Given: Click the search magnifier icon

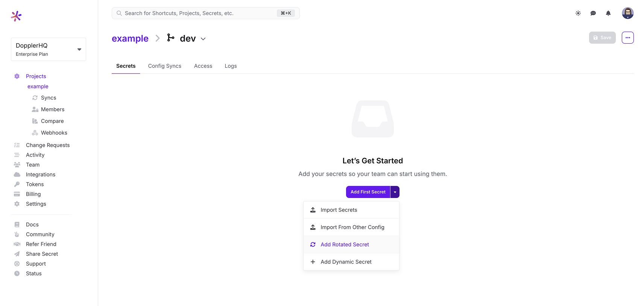Looking at the screenshot, I should pos(119,13).
